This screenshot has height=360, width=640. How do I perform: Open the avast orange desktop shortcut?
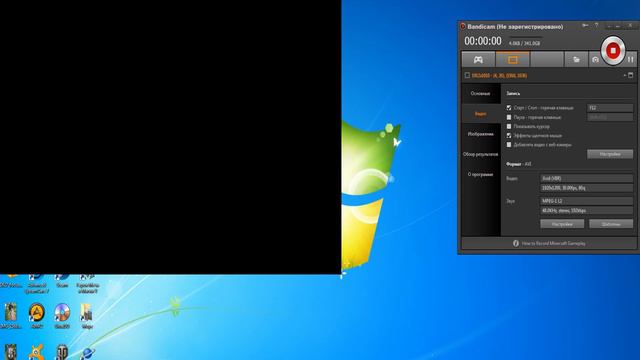pyautogui.click(x=37, y=352)
